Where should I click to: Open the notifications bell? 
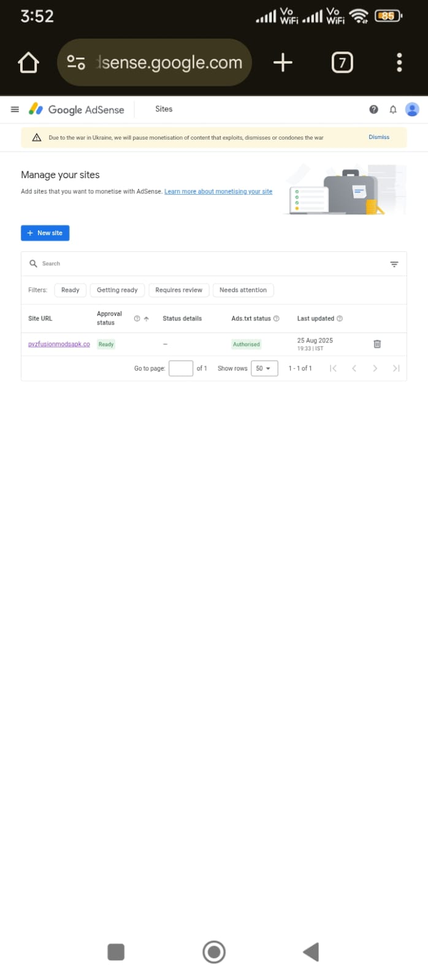[x=393, y=110]
